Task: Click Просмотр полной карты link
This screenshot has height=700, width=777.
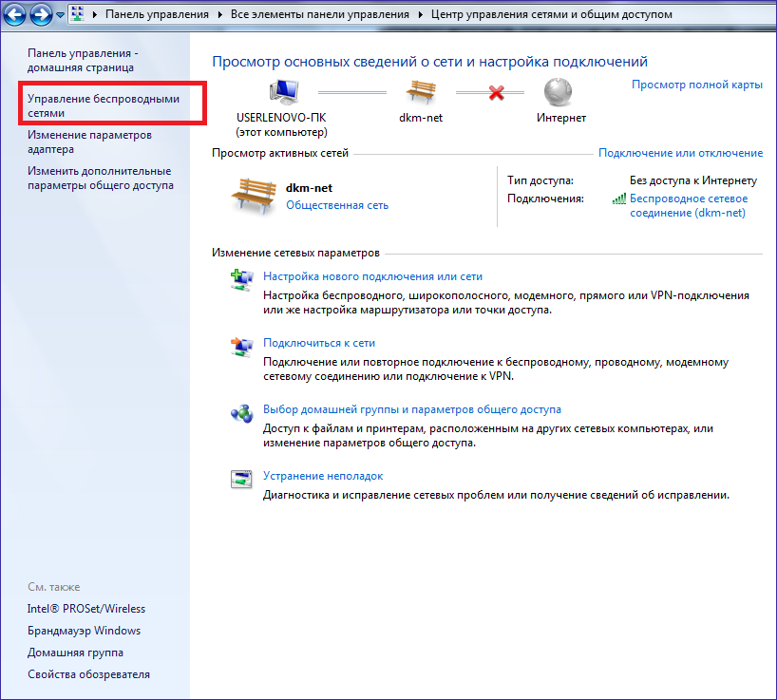Action: click(x=696, y=85)
